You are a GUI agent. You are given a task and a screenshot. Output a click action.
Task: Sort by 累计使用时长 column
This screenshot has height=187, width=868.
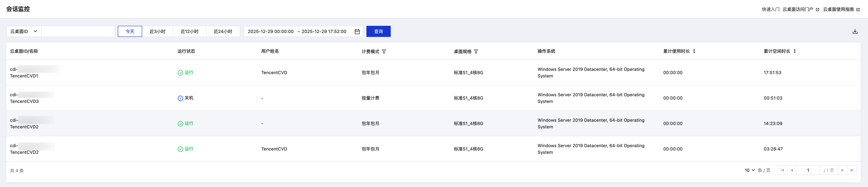(x=694, y=51)
